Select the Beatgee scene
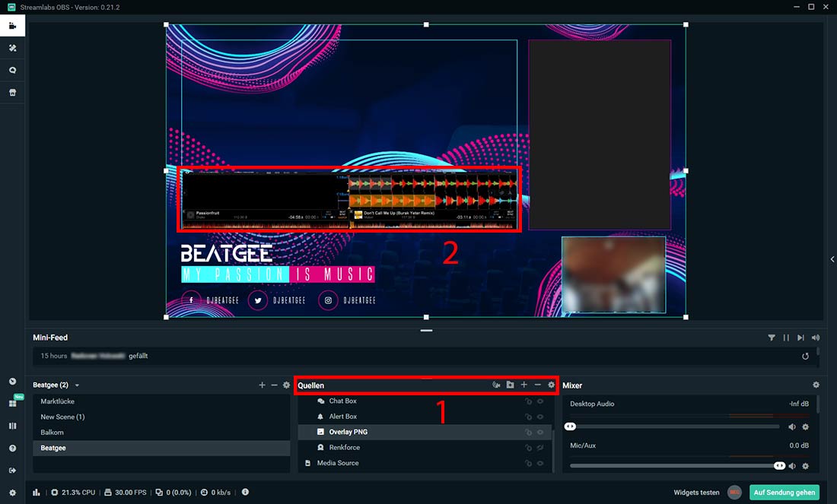This screenshot has height=504, width=837. click(161, 448)
